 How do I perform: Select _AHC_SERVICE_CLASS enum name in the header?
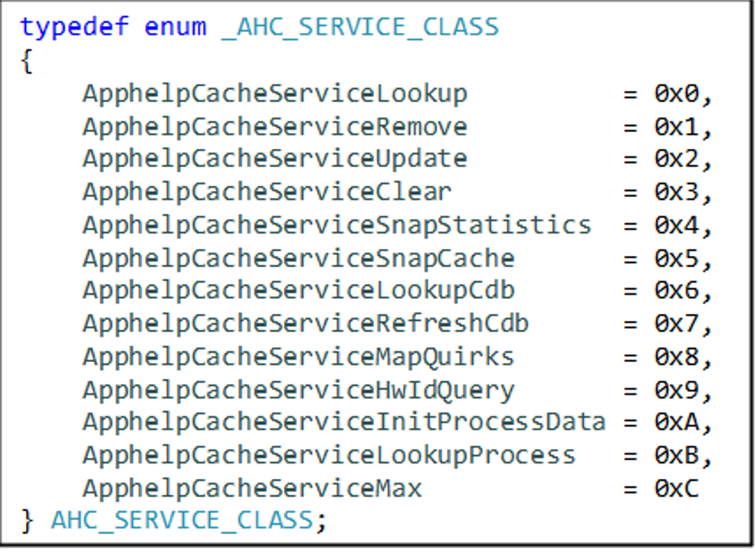pyautogui.click(x=360, y=27)
